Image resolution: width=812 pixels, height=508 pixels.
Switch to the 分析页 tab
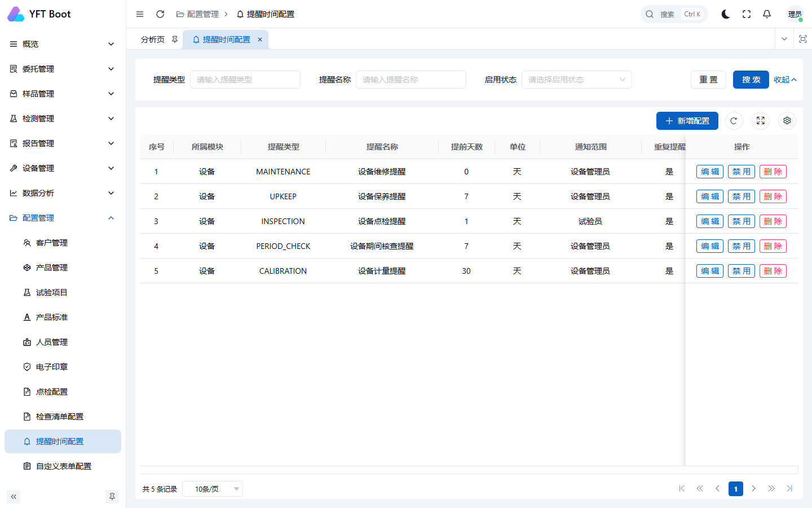(x=153, y=40)
